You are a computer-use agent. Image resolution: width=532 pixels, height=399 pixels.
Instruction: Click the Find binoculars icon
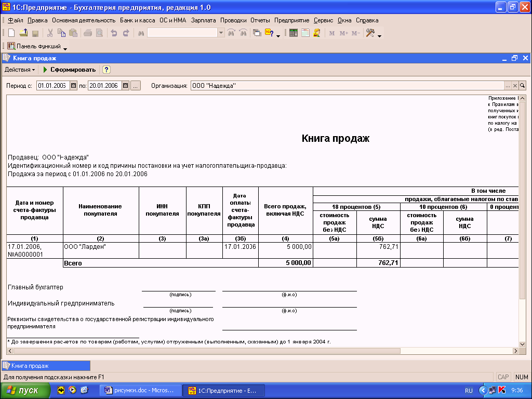point(140,33)
